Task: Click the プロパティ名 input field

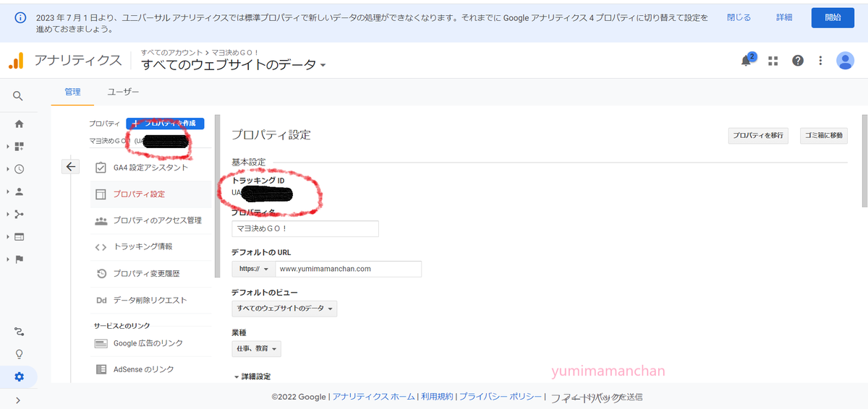Action: coord(305,228)
